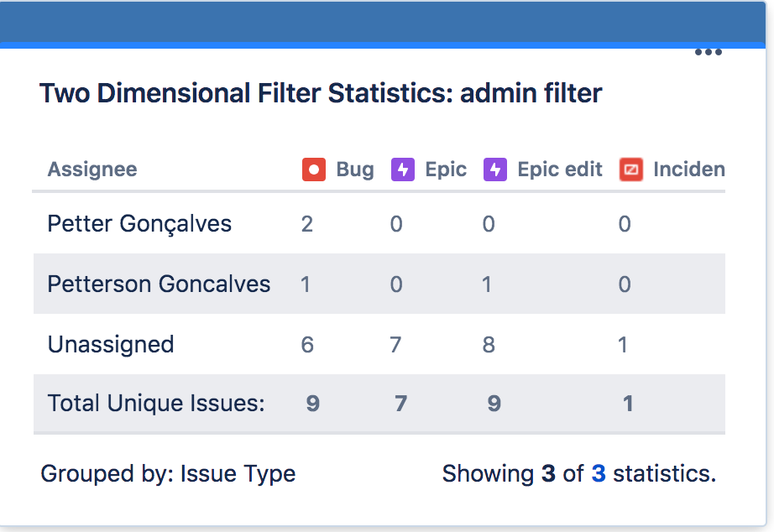Click the Unassigned row label
The width and height of the screenshot is (774, 532).
pyautogui.click(x=110, y=344)
